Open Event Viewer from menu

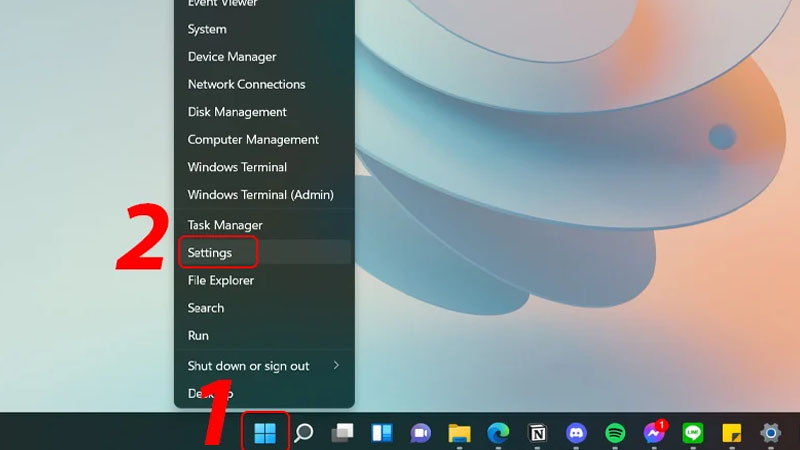[x=264, y=4]
